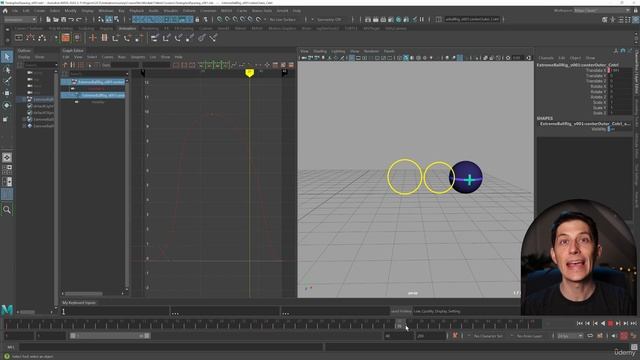
Task: Open the Animation menu set dropdown
Action: click(20, 19)
